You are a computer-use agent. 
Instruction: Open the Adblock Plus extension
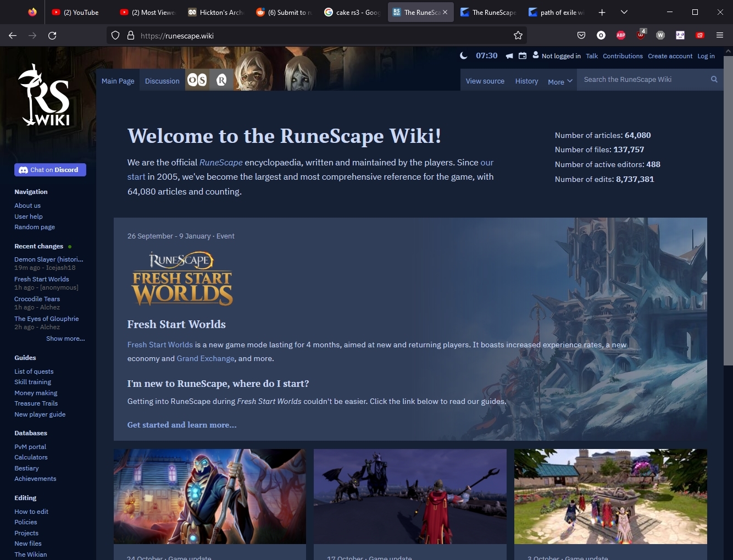coord(621,35)
